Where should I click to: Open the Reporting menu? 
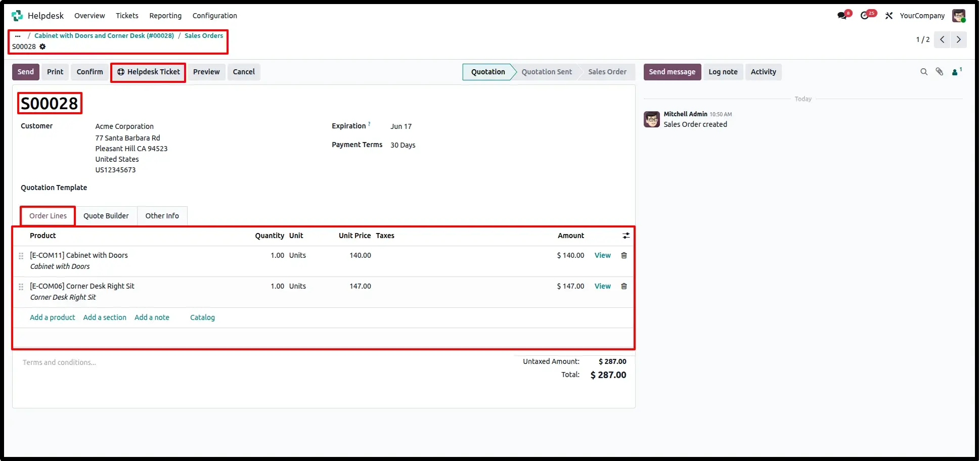[165, 16]
